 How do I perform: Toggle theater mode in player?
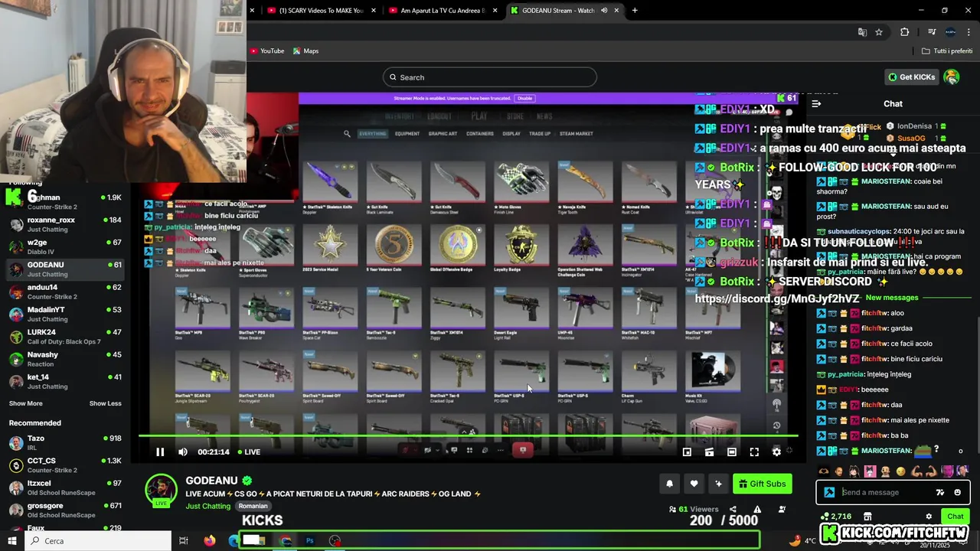pos(732,452)
